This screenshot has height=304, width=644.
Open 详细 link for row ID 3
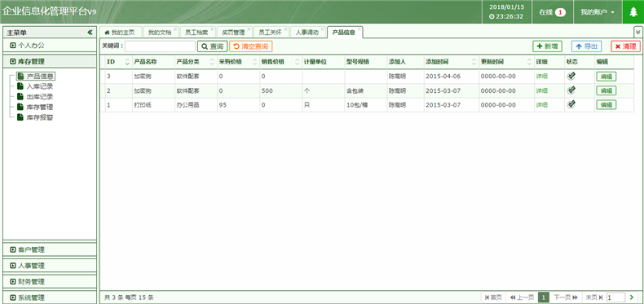[541, 77]
